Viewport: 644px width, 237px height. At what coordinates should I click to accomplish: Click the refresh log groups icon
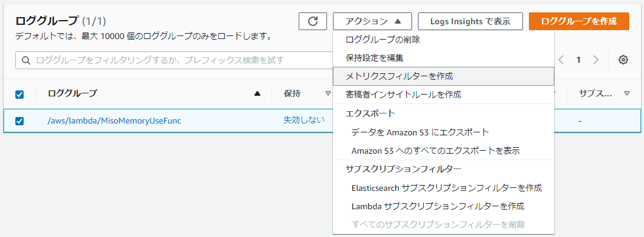(313, 21)
